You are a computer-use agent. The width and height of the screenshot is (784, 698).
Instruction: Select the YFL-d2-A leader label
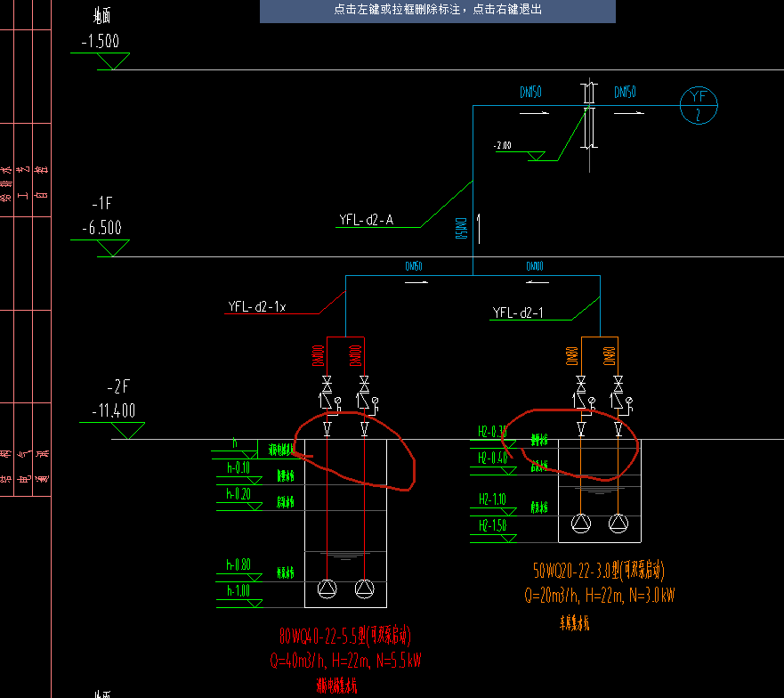click(367, 220)
